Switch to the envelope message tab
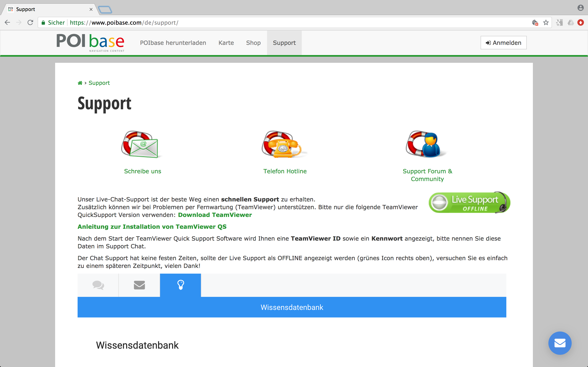Screen dimensions: 588x367 (139, 285)
